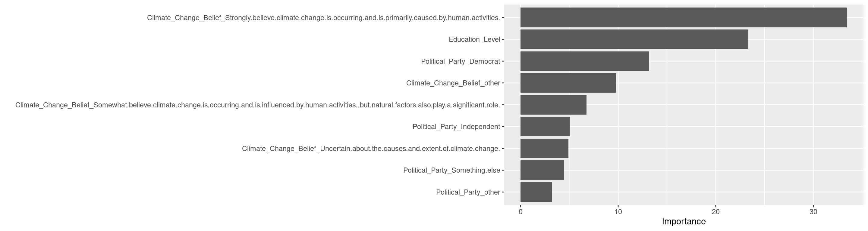Select the Climate_Change_Belief_other bar

[x=568, y=83]
